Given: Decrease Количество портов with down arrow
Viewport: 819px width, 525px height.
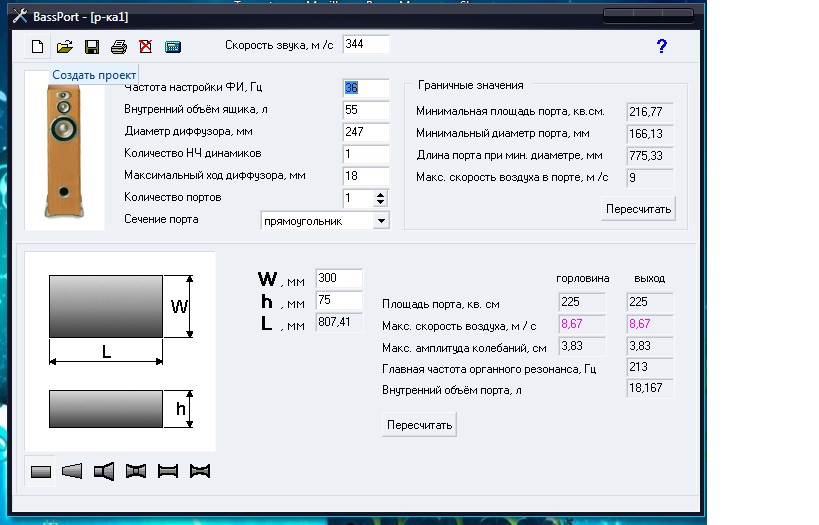Looking at the screenshot, I should (x=380, y=203).
